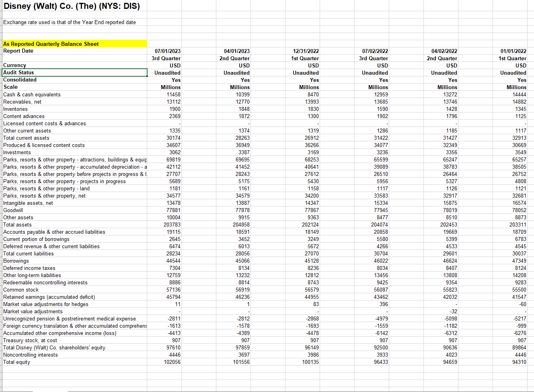Click 'Current portion of borrowings' label
This screenshot has width=534, height=392.
coord(36,239)
